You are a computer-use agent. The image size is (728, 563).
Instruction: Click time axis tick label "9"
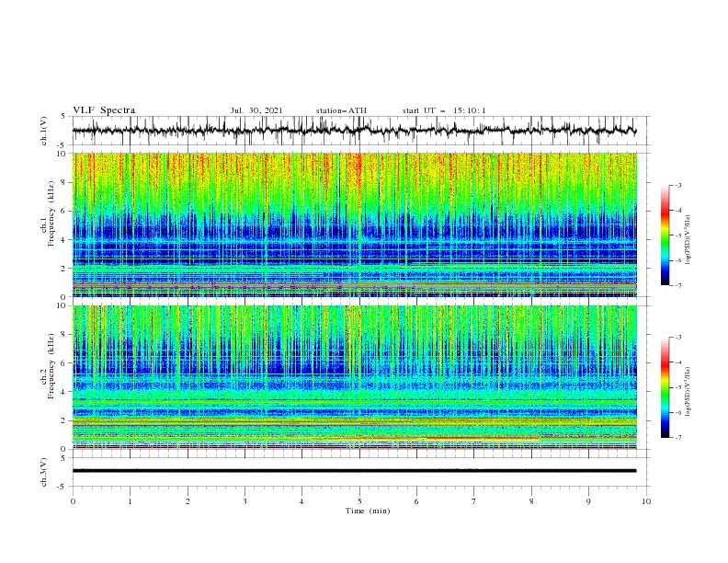point(588,501)
